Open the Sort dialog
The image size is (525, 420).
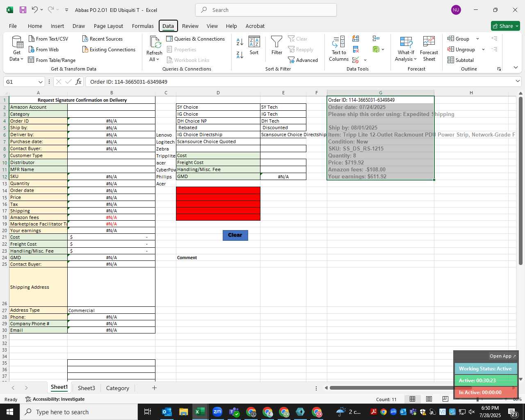click(254, 46)
